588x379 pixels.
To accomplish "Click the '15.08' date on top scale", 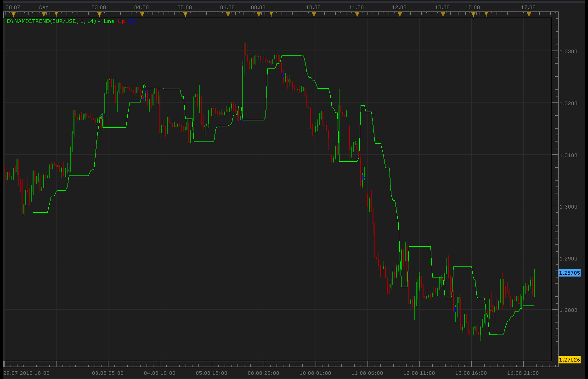I will tap(472, 7).
